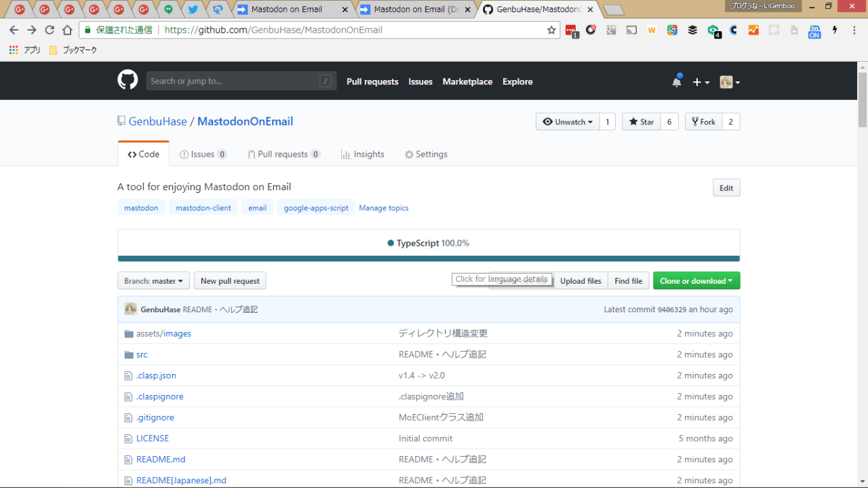Toggle the Unwatch repository button
This screenshot has width=868, height=488.
[568, 121]
